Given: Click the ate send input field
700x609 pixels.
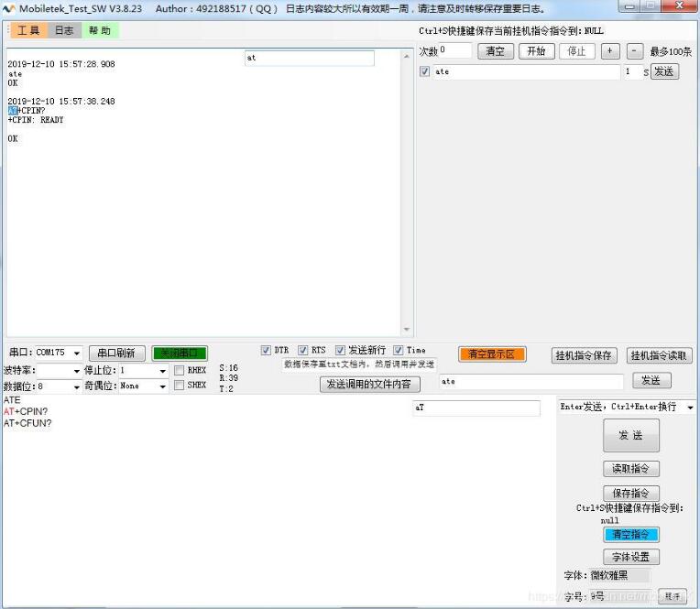Looking at the screenshot, I should click(530, 382).
